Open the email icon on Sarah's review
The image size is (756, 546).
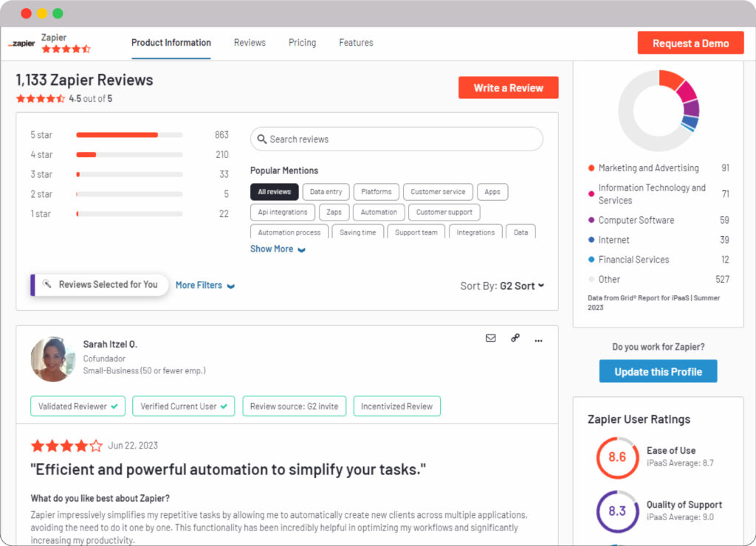click(x=490, y=339)
